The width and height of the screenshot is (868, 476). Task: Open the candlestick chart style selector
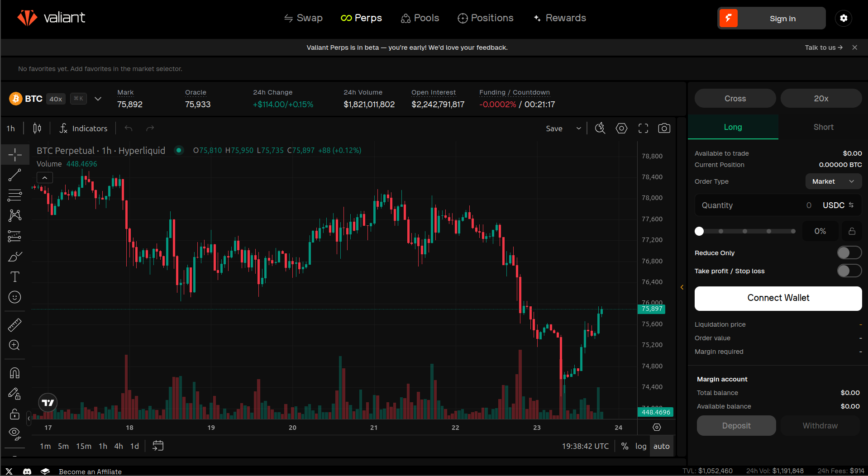(x=37, y=129)
